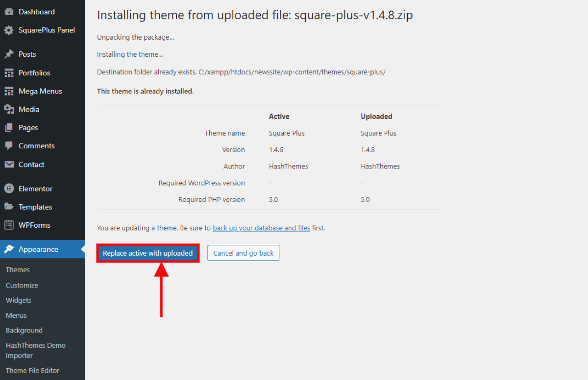This screenshot has width=588, height=380.
Task: Click the 'Installing the theme…' line
Action: [x=130, y=54]
